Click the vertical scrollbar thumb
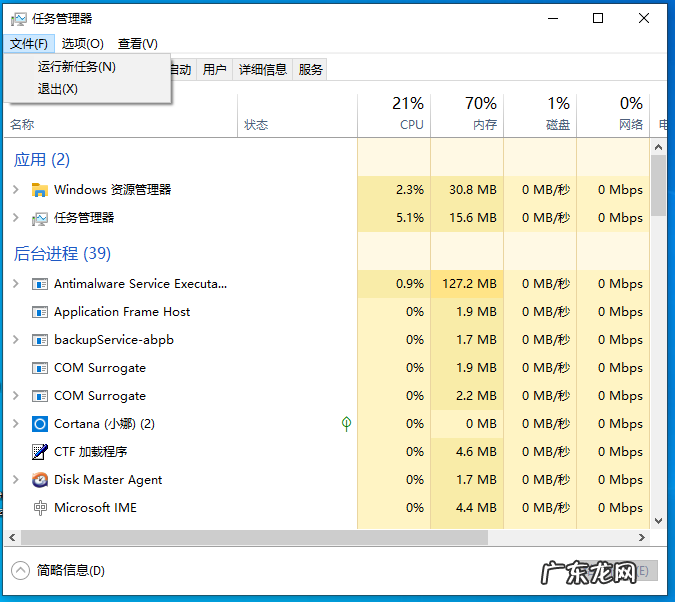Screen dimensions: 675x602 [658, 186]
